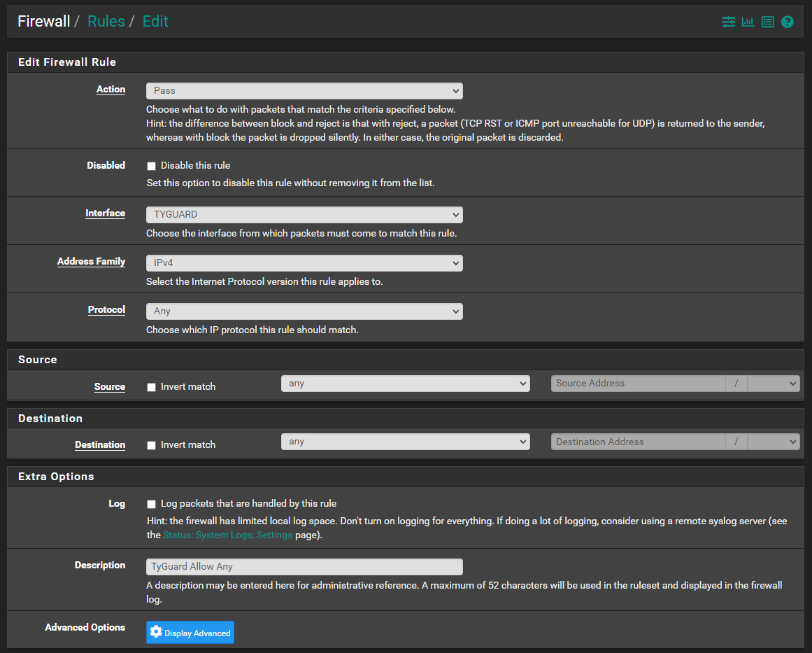Open the Status: System Logs: Settings link
812x653 pixels.
[227, 535]
